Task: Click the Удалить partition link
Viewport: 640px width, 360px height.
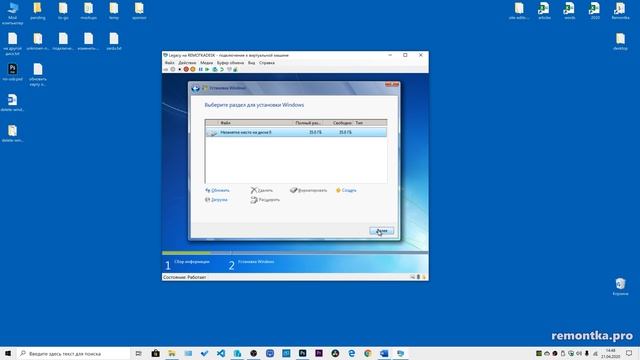Action: [262, 190]
